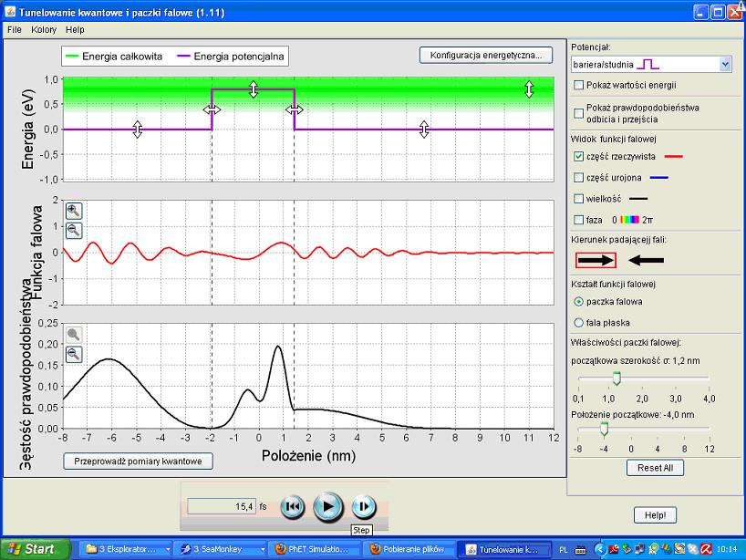Zoom out on the probability density plot
This screenshot has height=560, width=746.
click(x=74, y=355)
